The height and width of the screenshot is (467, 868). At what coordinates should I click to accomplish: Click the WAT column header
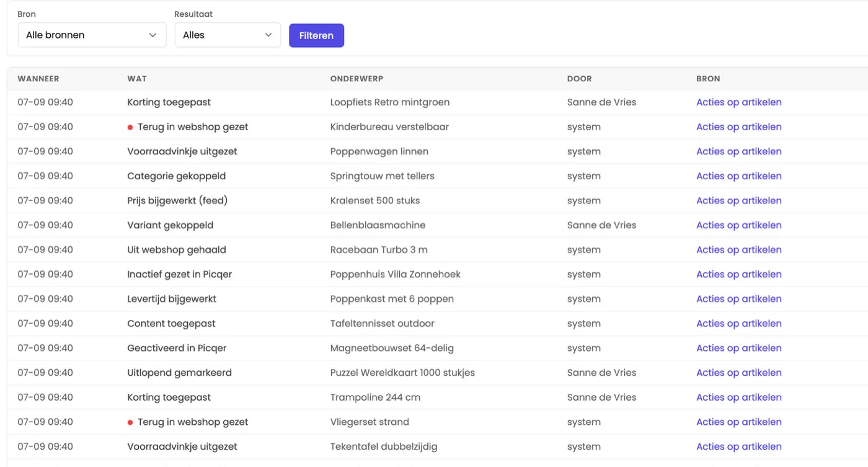coord(137,79)
